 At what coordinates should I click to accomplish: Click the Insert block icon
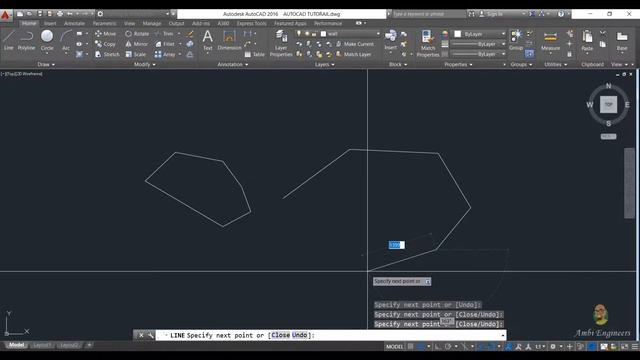(x=391, y=40)
